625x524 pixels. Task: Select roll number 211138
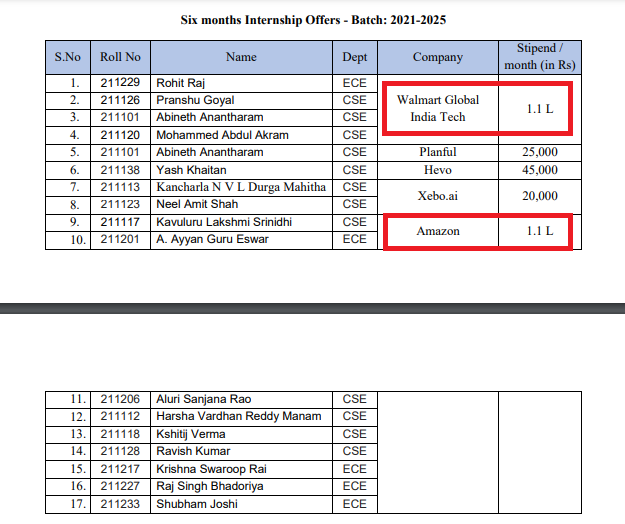(120, 170)
